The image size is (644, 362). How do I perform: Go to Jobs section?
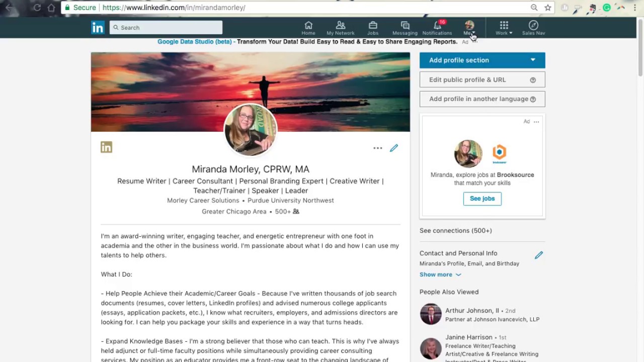373,28
